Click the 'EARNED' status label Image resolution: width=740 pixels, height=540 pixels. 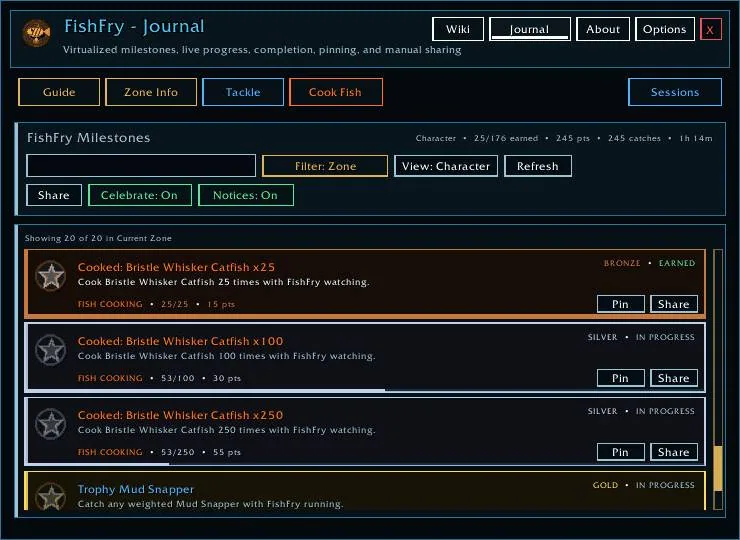click(x=677, y=263)
